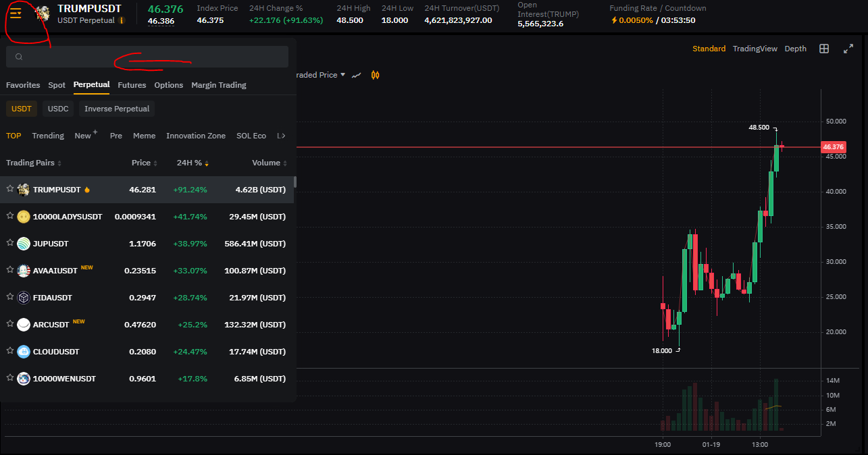Click the trading pairs list scrollbar

click(295, 182)
